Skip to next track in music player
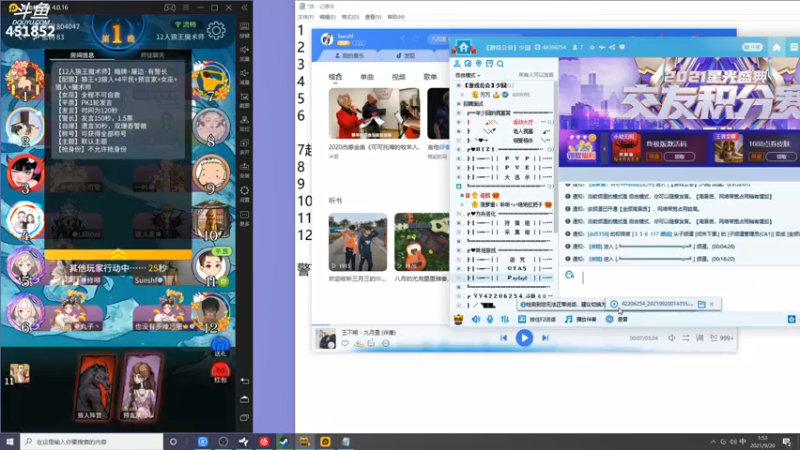This screenshot has width=800, height=450. click(x=545, y=338)
